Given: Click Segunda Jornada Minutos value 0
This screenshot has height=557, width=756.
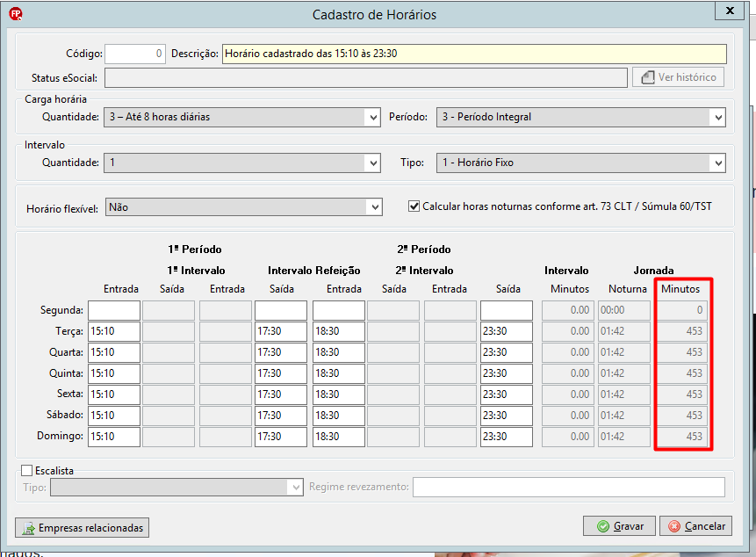Looking at the screenshot, I should 683,311.
